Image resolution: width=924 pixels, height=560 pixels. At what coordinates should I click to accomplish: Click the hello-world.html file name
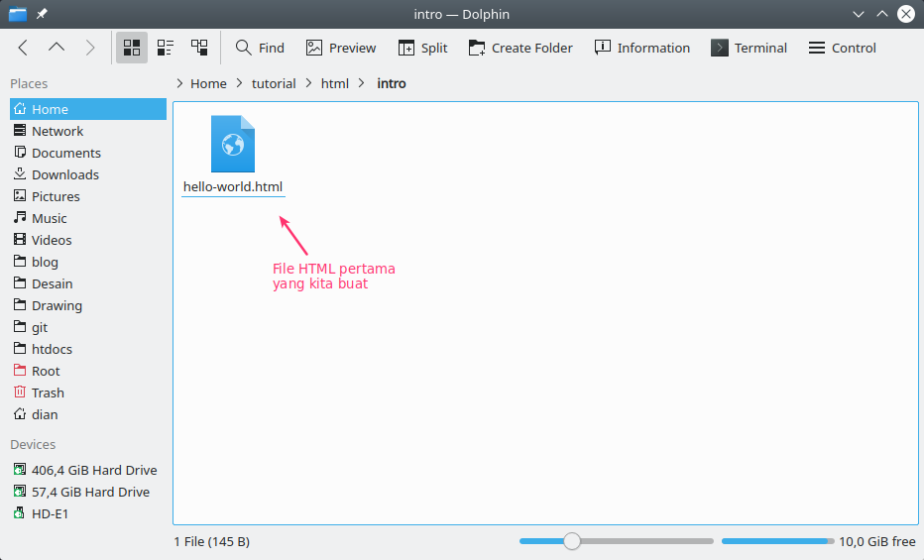233,186
